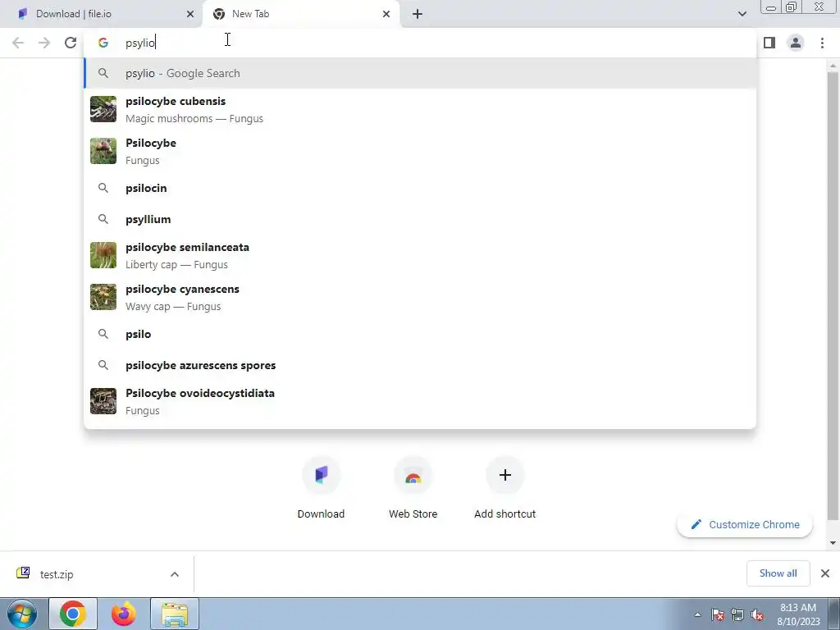Click the search icon beside psilo
This screenshot has height=630, width=840.
point(103,334)
